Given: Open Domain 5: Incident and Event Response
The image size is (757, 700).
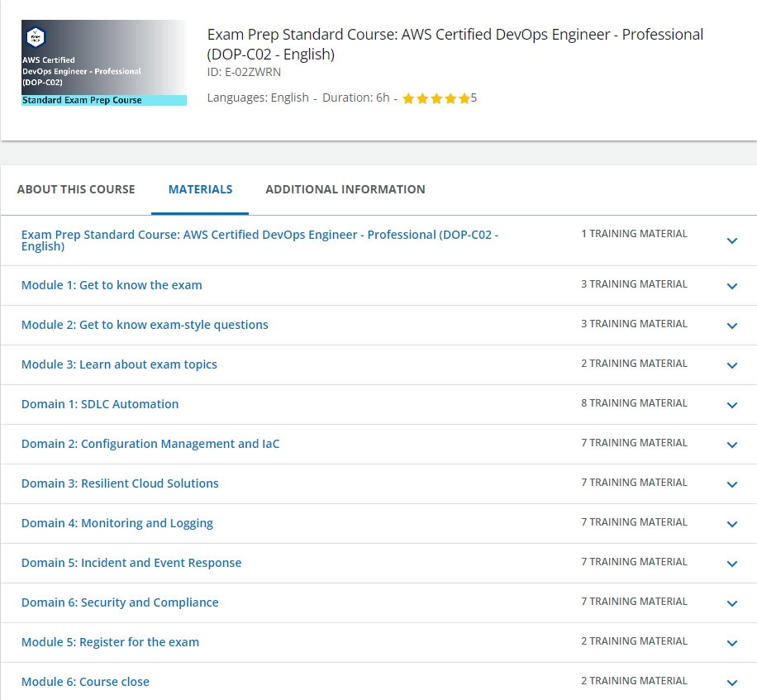Looking at the screenshot, I should (131, 563).
